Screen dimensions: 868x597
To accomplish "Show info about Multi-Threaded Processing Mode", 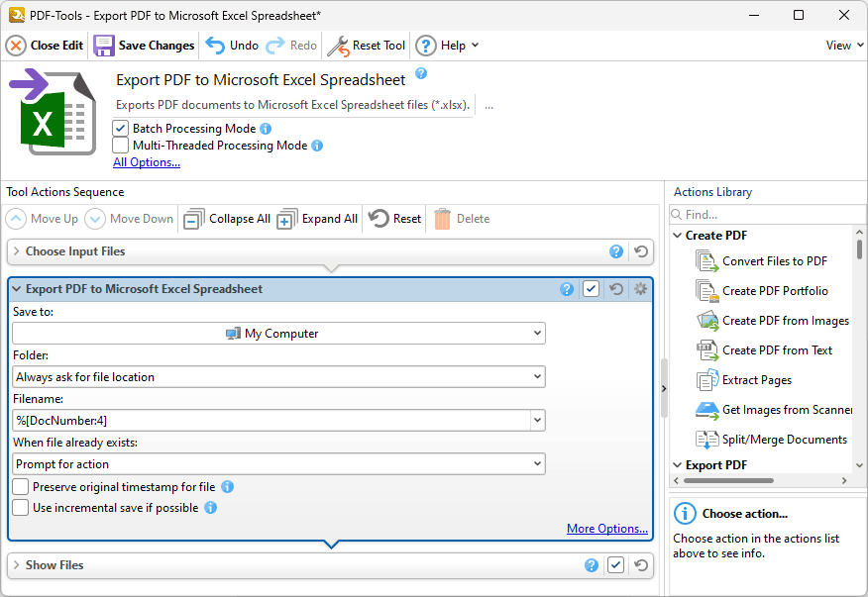I will point(317,146).
